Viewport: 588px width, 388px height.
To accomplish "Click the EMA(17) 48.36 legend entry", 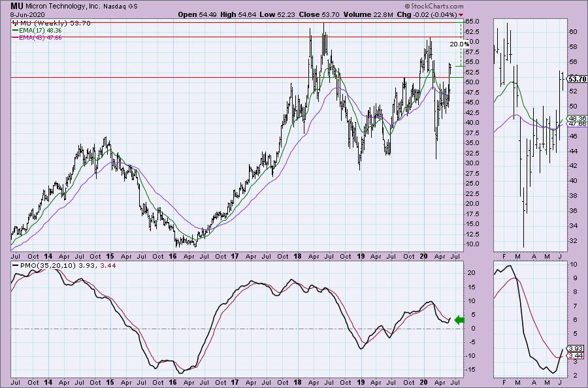I will pos(37,30).
